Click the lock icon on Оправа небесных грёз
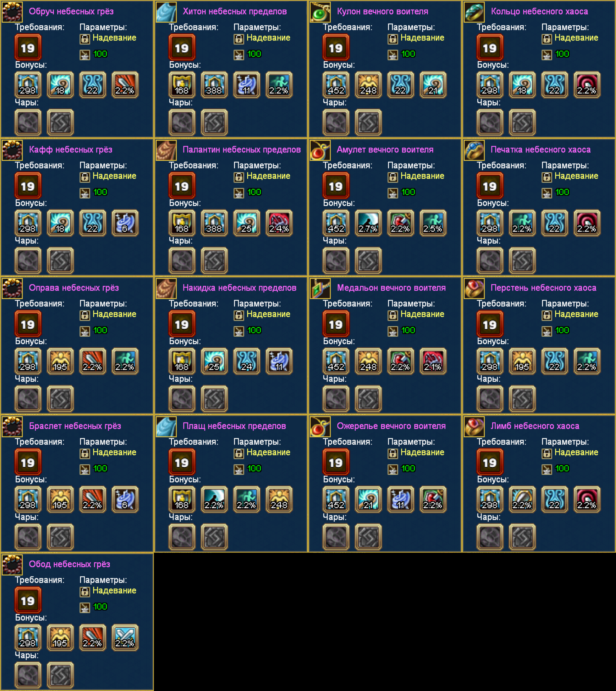616x691 pixels. [x=85, y=315]
